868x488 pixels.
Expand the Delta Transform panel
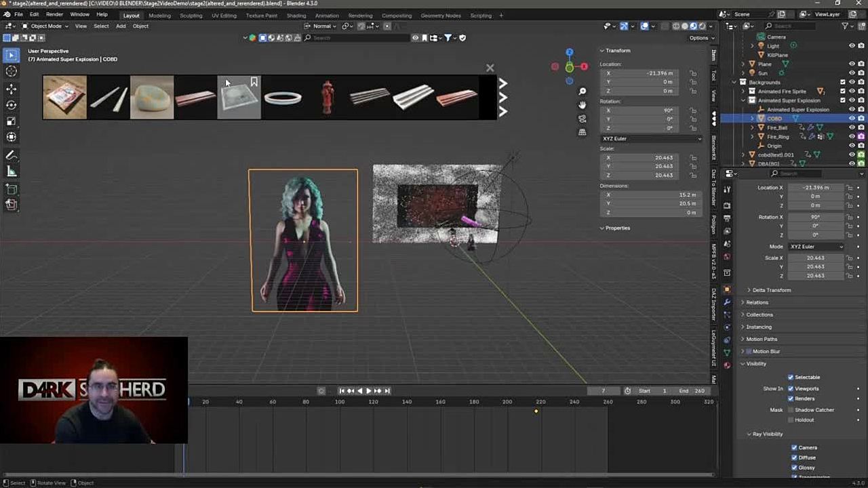click(771, 290)
